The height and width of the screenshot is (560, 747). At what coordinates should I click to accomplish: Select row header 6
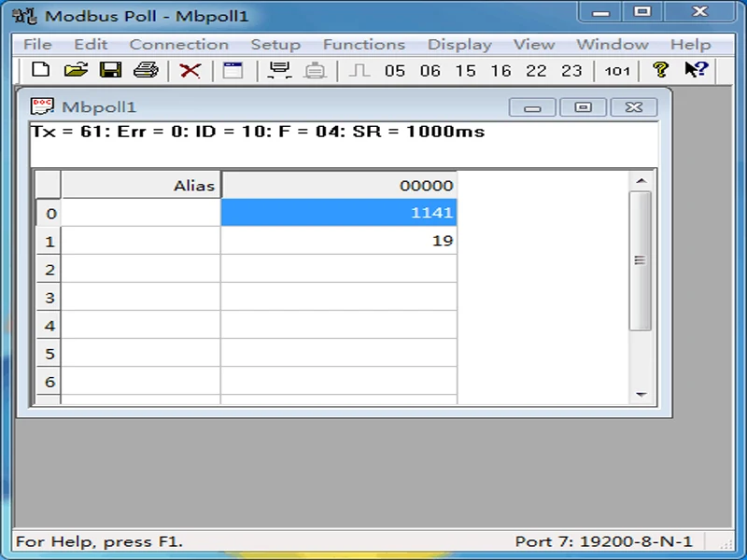pyautogui.click(x=49, y=382)
